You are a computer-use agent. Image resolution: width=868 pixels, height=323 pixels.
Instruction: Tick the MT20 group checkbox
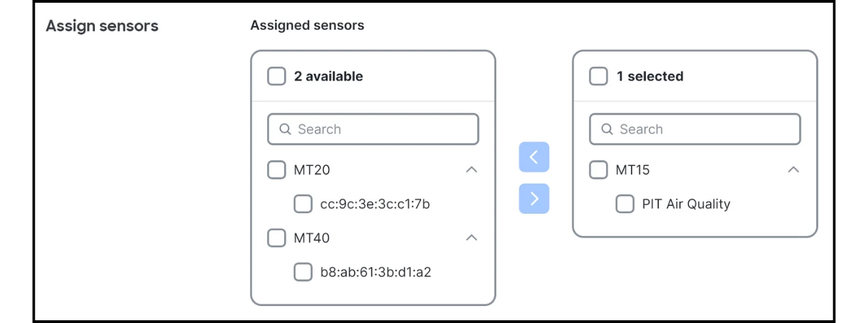click(x=277, y=170)
